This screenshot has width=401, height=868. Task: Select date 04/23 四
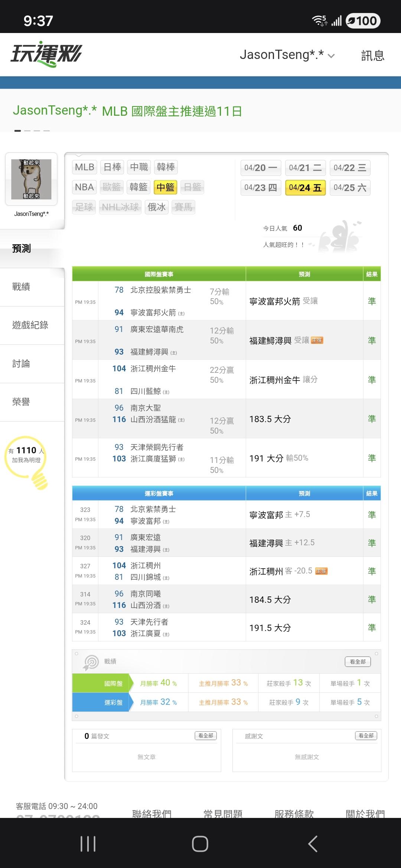pos(261,188)
